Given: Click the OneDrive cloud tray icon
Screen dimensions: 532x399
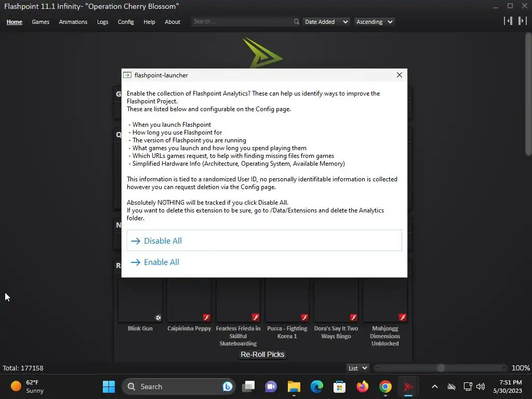Looking at the screenshot, I should tap(451, 387).
